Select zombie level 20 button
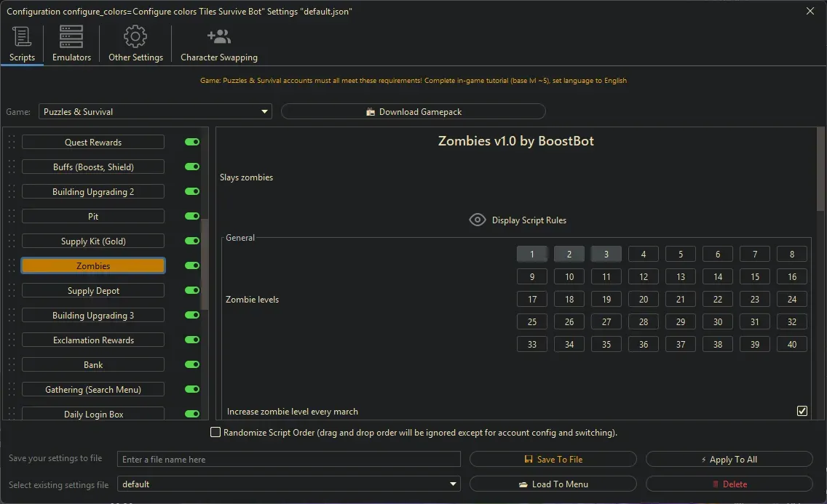 pos(644,300)
